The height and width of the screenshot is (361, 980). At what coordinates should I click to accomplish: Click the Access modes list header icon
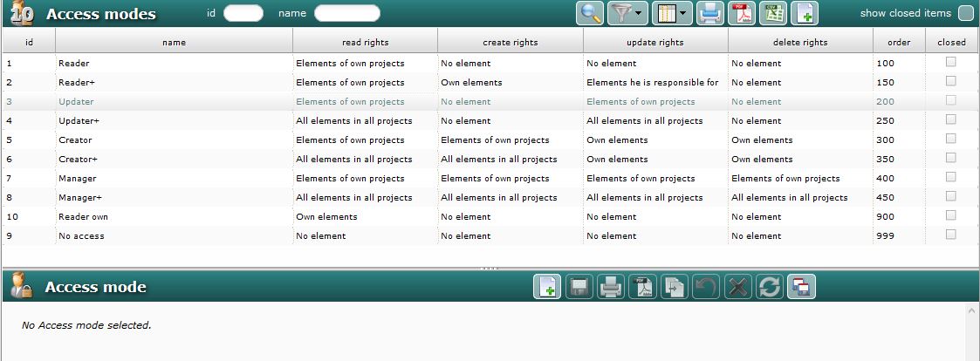tap(22, 13)
